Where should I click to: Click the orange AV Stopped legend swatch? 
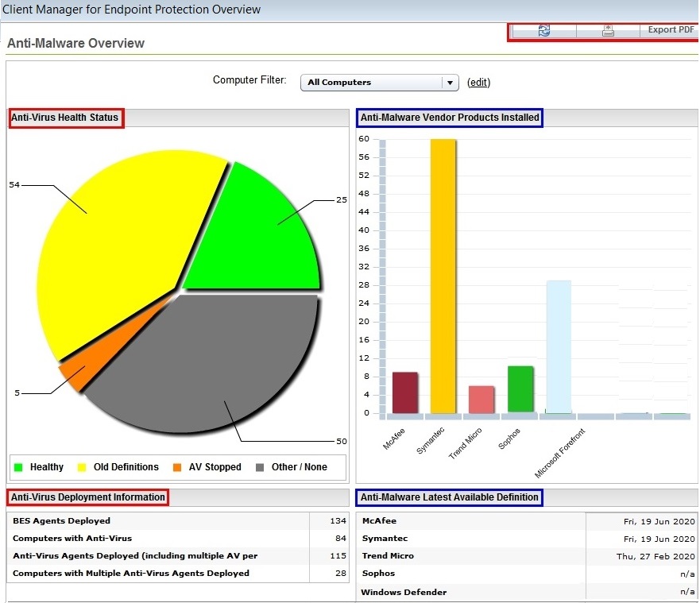[x=177, y=467]
